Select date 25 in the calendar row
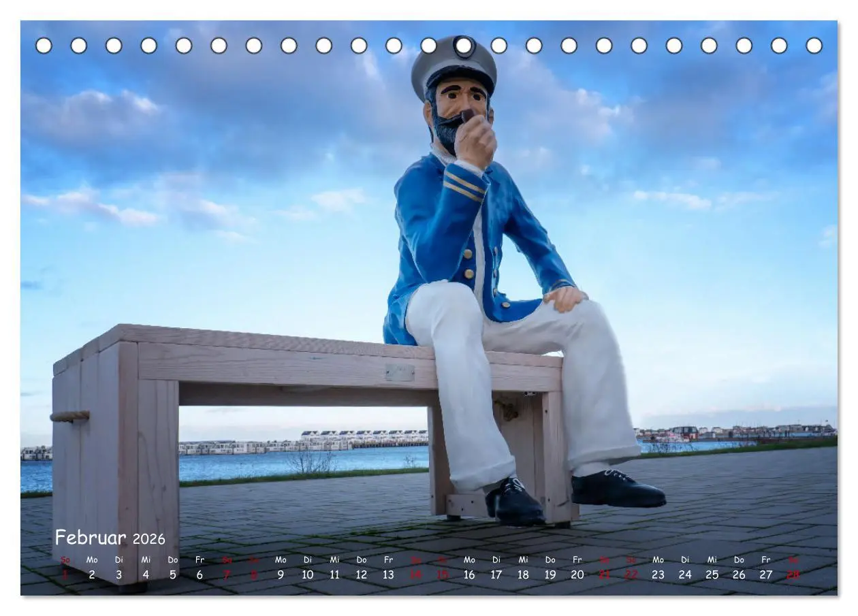This screenshot has width=858, height=616. coord(712,574)
